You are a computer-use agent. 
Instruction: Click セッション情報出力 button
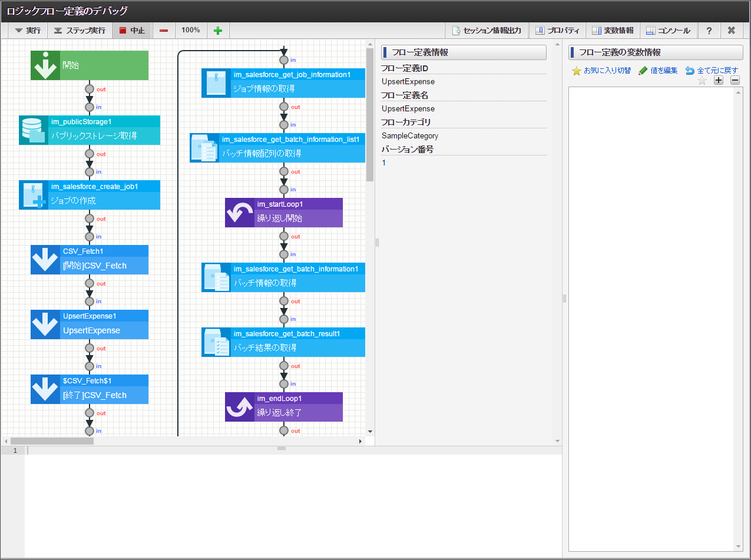pyautogui.click(x=487, y=31)
